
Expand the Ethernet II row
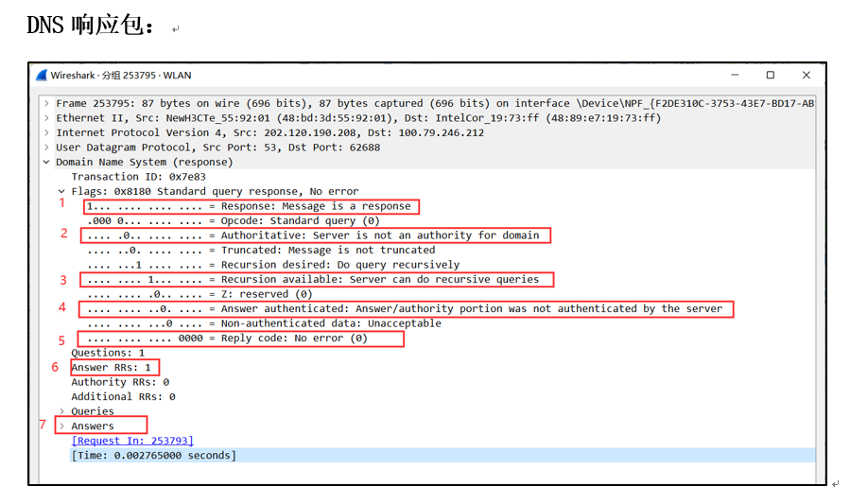(x=46, y=117)
